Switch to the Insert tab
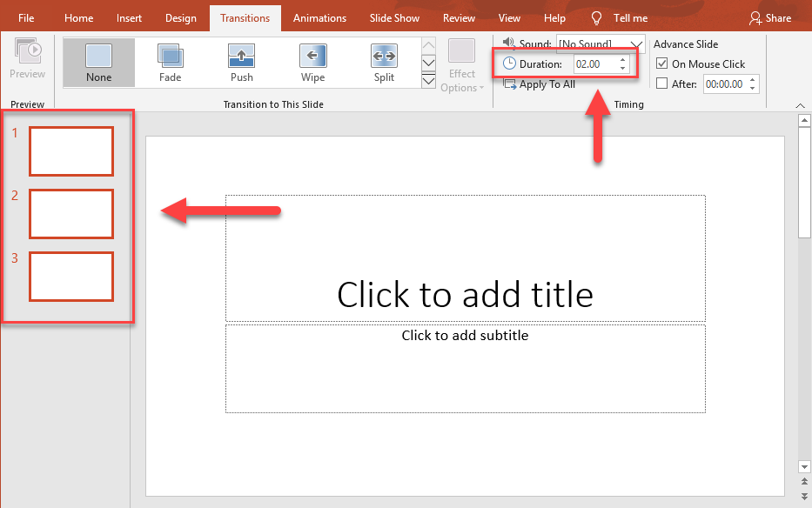The width and height of the screenshot is (812, 508). pyautogui.click(x=129, y=18)
